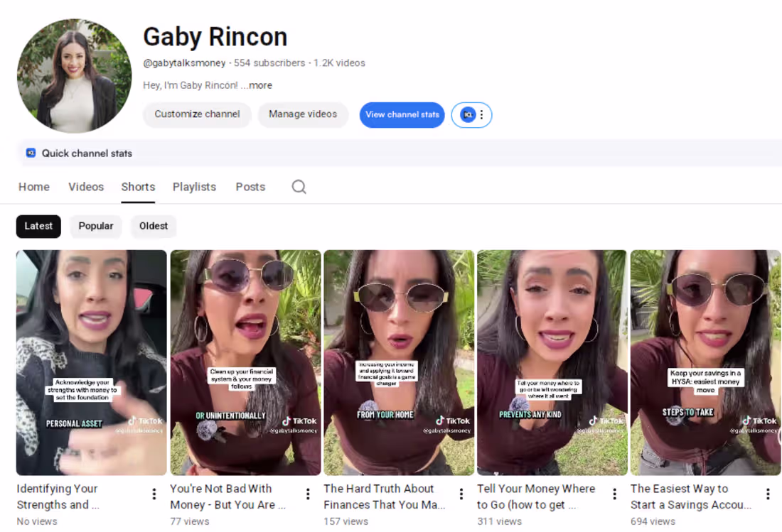Open 'The Easiest Way to Start a Savings' thumbnail
The height and width of the screenshot is (532, 782).
[x=706, y=363]
